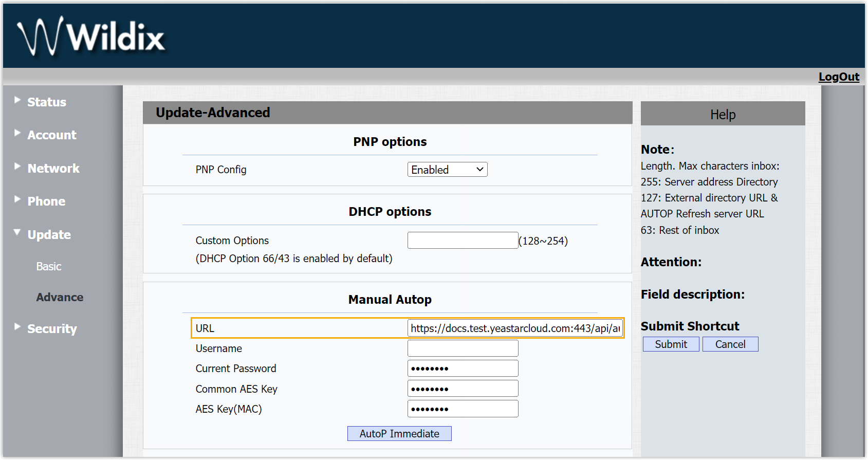
Task: Open the PNP Config dropdown
Action: click(x=447, y=170)
